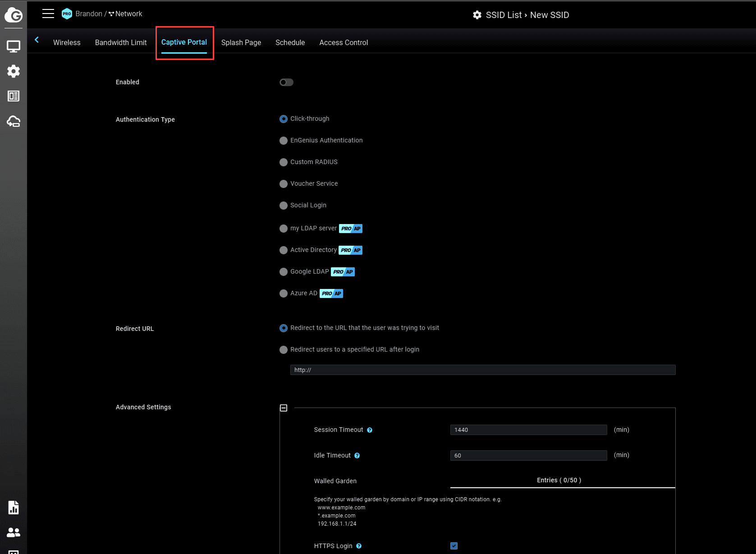756x554 pixels.
Task: Click the Brandon organization link
Action: tap(89, 14)
